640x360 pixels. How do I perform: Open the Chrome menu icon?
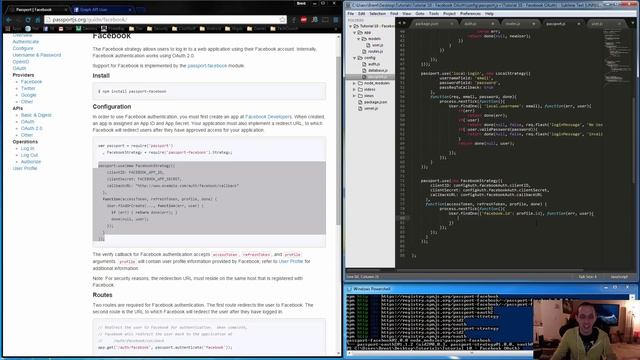coord(336,20)
